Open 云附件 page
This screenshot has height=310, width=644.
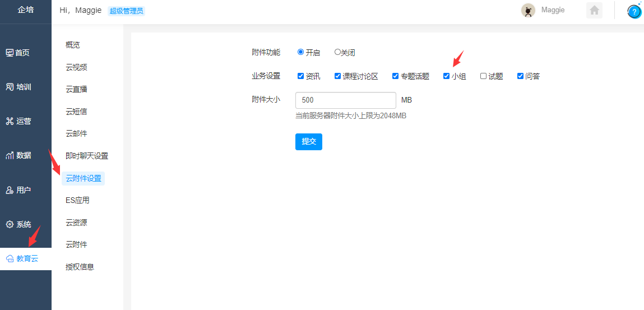(x=76, y=245)
